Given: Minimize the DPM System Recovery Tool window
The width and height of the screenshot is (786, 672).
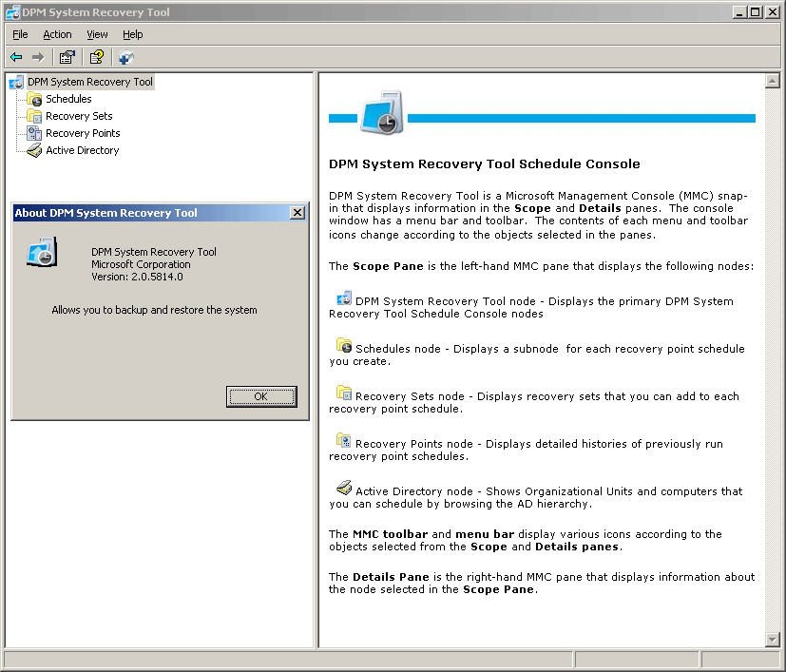Looking at the screenshot, I should (738, 12).
